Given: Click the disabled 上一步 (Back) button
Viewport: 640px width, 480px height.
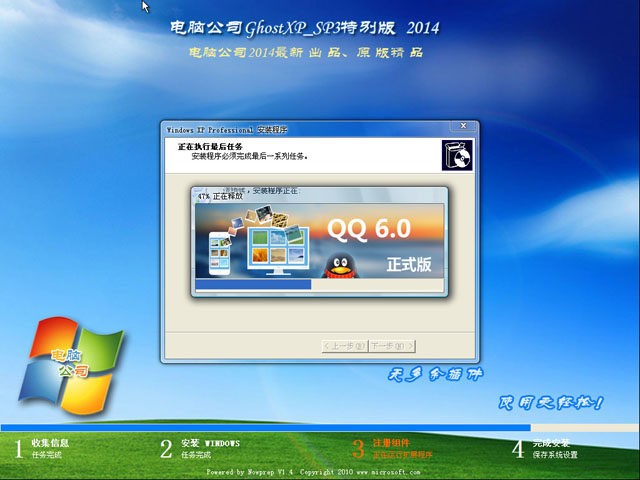Looking at the screenshot, I should click(x=345, y=346).
